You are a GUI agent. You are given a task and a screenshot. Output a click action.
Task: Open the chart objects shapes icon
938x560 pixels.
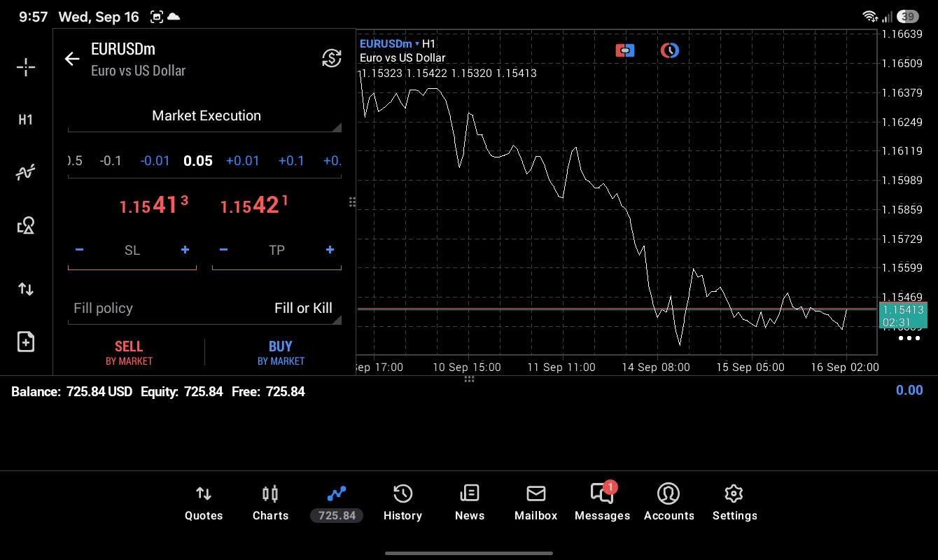(x=26, y=225)
